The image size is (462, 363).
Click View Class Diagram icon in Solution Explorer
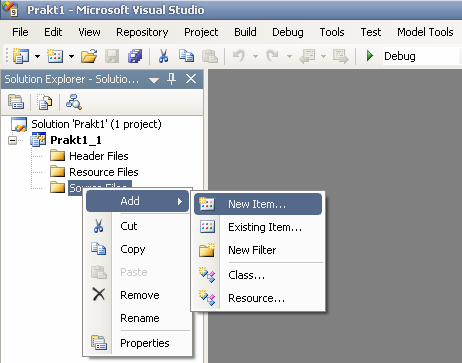tap(74, 102)
